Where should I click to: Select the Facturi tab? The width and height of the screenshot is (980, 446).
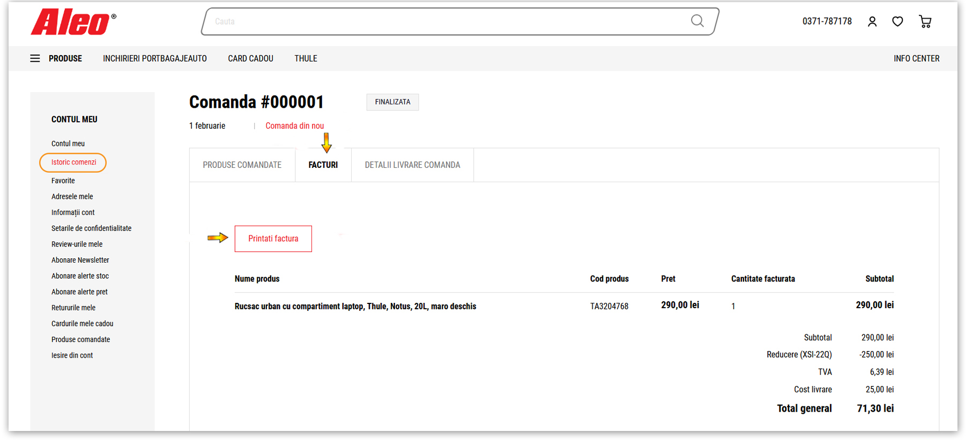(323, 165)
